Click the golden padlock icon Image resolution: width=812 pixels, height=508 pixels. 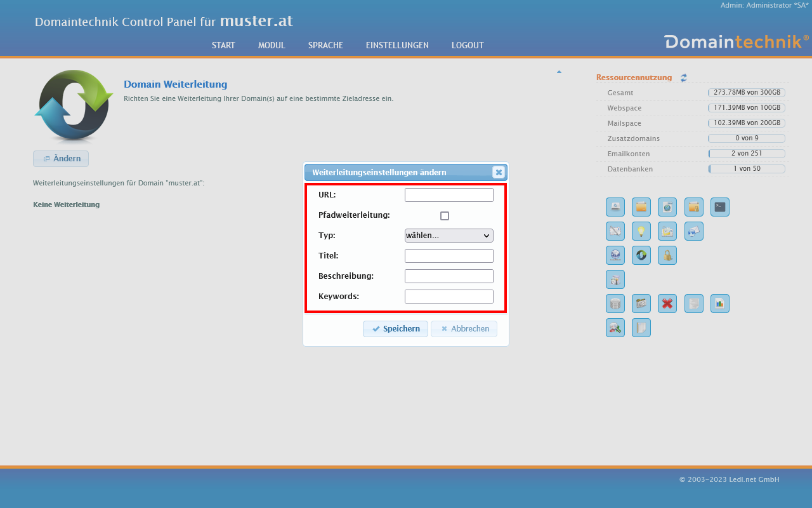(667, 255)
